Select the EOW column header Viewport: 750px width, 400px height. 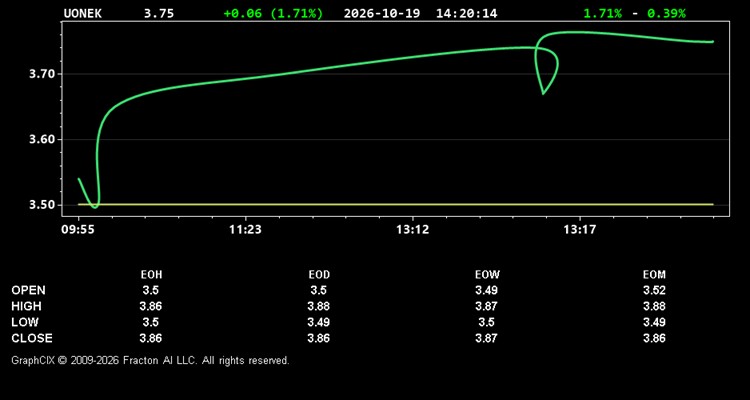tap(487, 275)
